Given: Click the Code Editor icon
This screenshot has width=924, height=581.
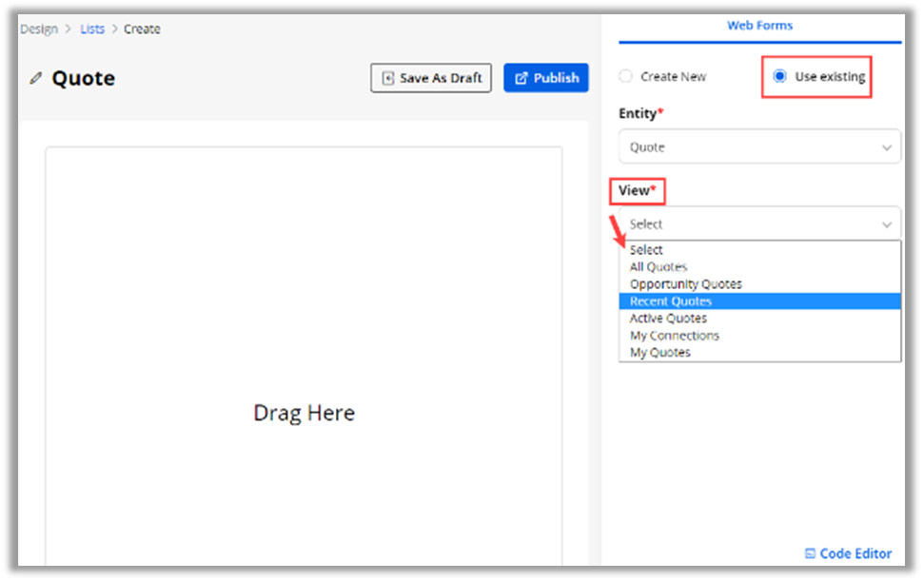Looking at the screenshot, I should (810, 553).
